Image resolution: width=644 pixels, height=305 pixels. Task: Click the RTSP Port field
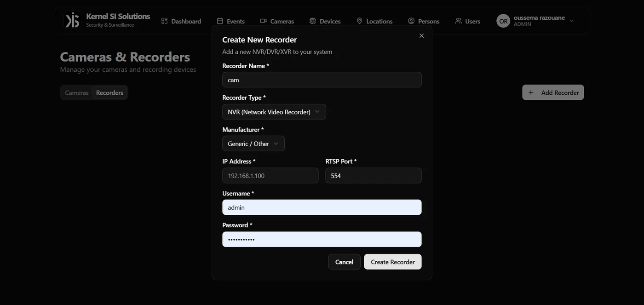374,176
